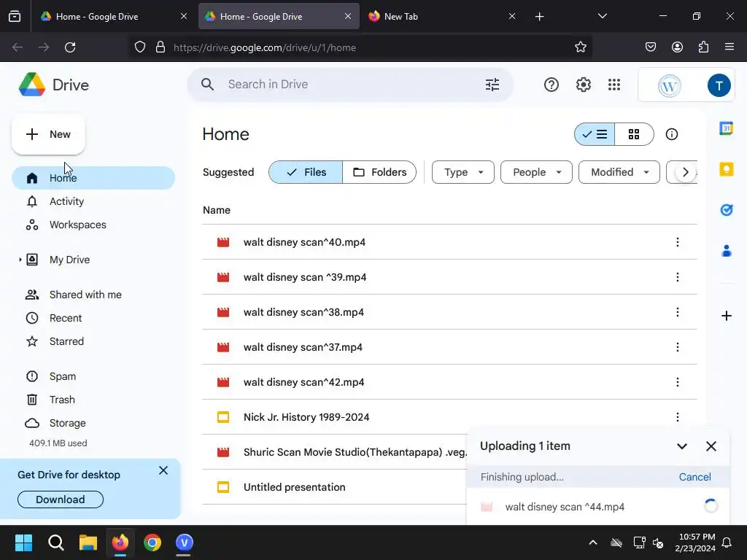This screenshot has width=747, height=560.
Task: Bookmark this page with the star icon
Action: click(580, 47)
